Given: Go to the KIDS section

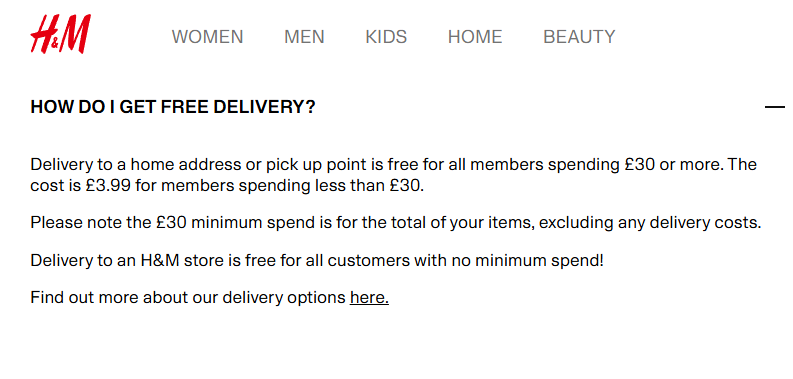Looking at the screenshot, I should click(x=386, y=37).
